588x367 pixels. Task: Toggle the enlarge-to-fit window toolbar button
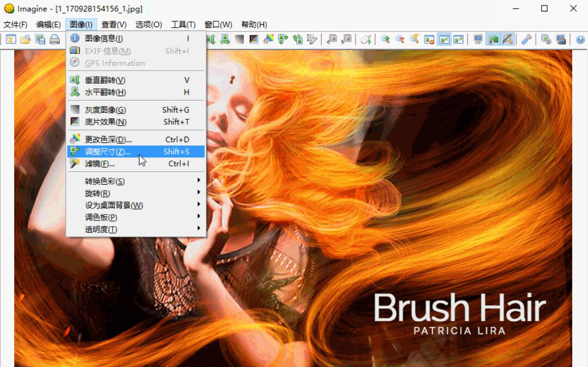tap(458, 39)
